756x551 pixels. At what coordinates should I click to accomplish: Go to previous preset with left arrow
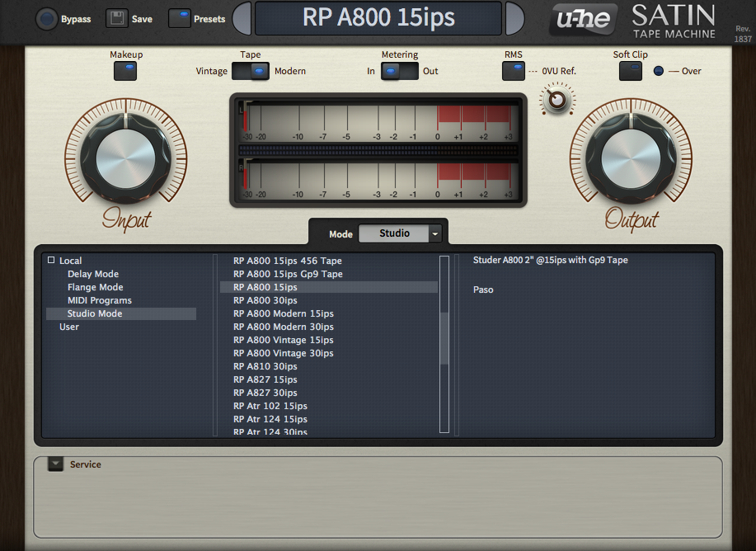(242, 18)
